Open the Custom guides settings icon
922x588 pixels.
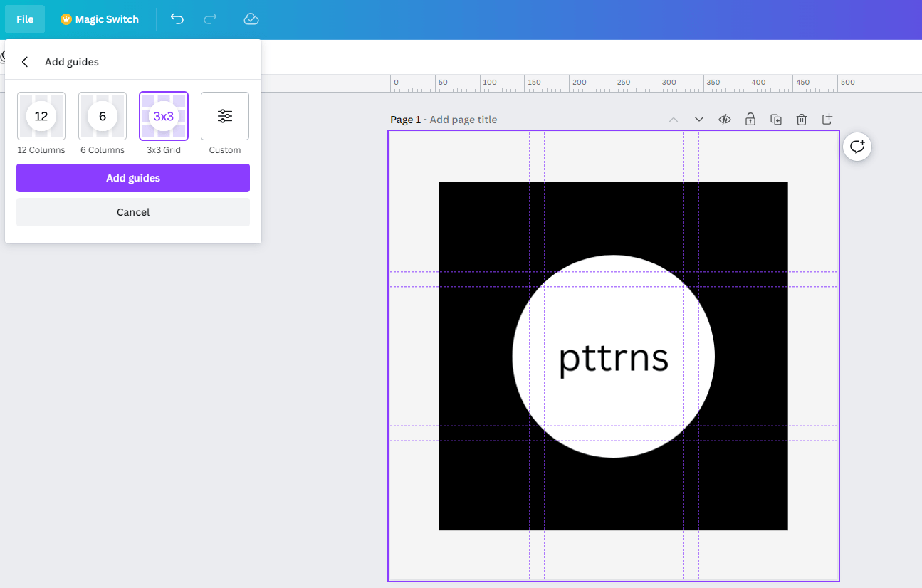click(x=224, y=115)
